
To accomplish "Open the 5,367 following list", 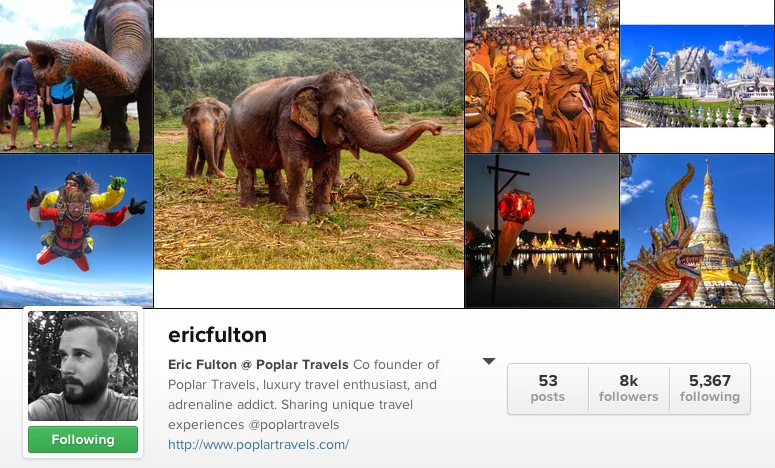I will [710, 388].
